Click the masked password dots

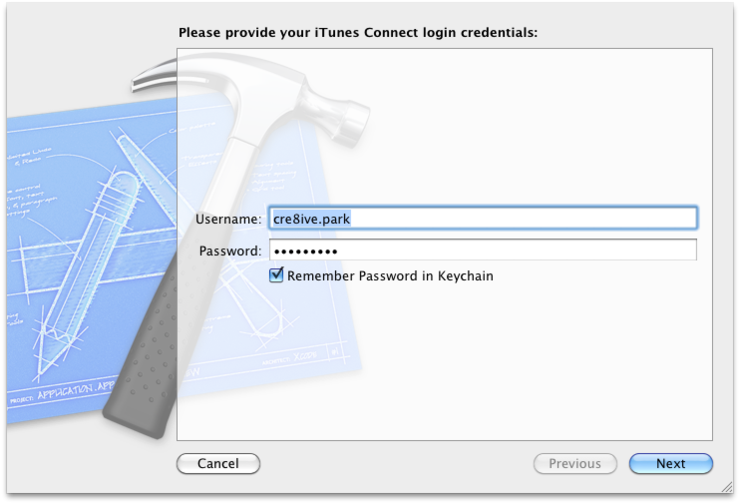coord(305,251)
